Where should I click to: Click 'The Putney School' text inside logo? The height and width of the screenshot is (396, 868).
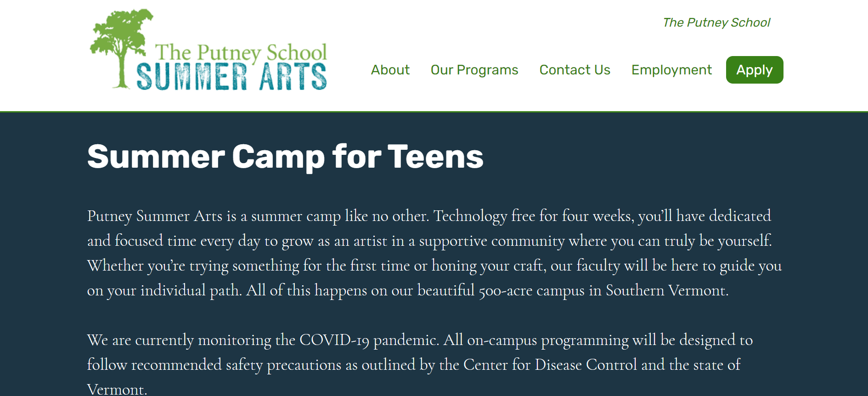pos(241,52)
